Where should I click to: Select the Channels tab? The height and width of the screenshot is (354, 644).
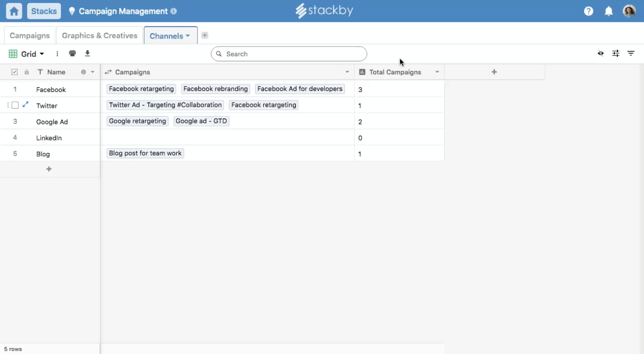(x=166, y=36)
